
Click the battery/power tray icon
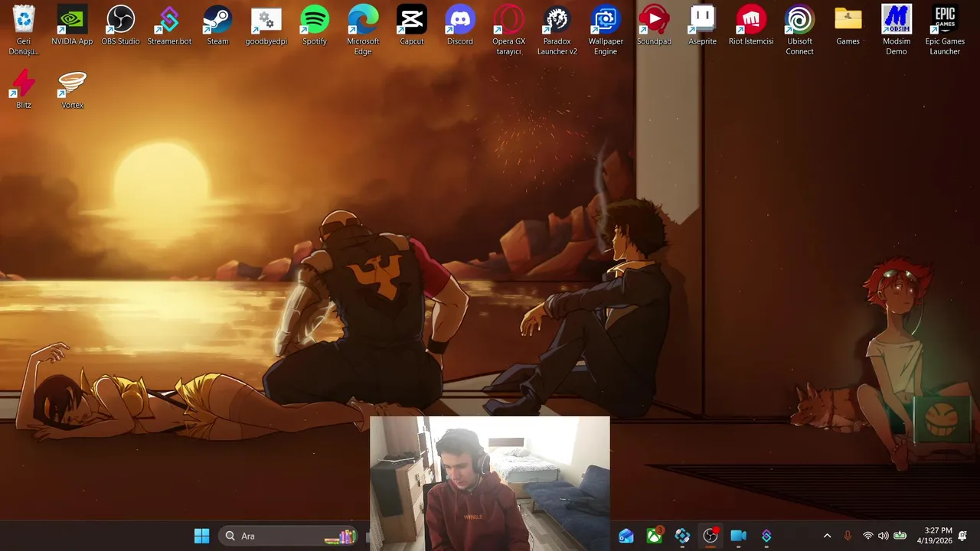900,536
